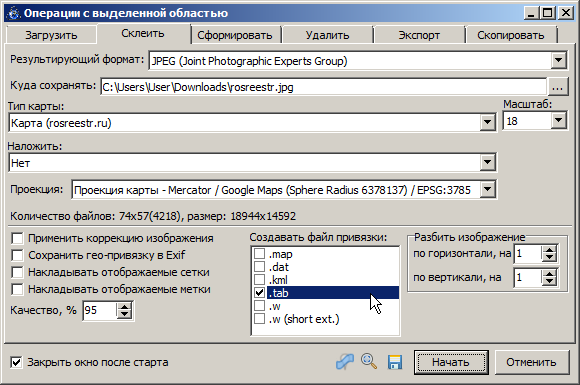Viewport: 580px width, 385px height.
Task: Check the .w (short ext.) option
Action: coord(260,319)
